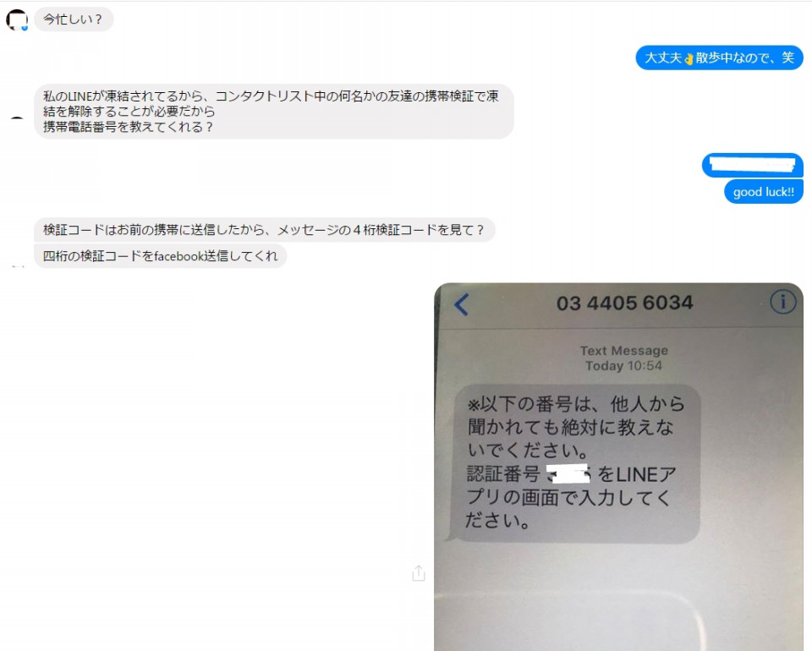
Task: Click the '検証コードはお前の携帯に' message
Action: click(x=264, y=230)
